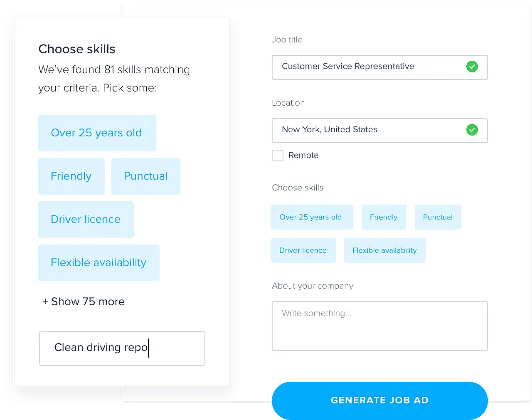532x420 pixels.
Task: Select the 'Flexible availability' skill chip
Action: pos(99,262)
